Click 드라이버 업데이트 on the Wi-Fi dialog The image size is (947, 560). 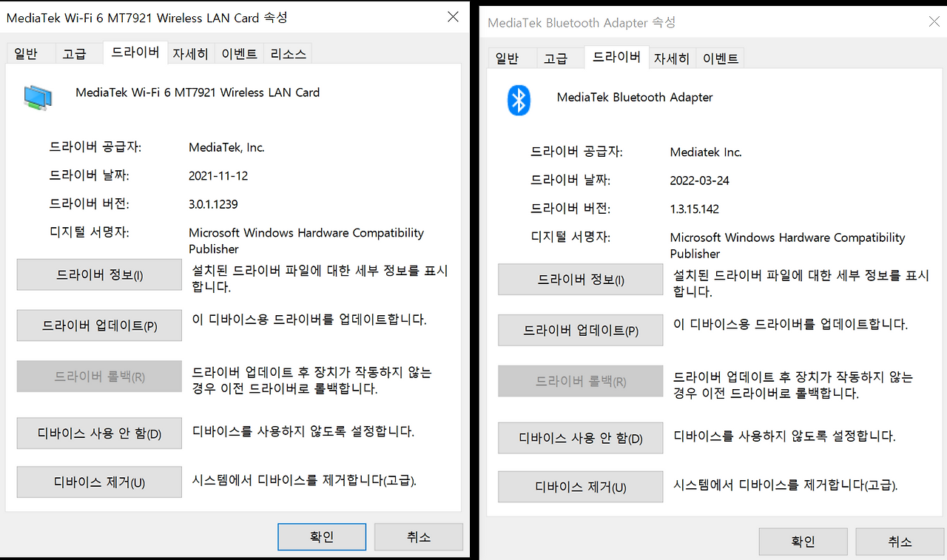pyautogui.click(x=98, y=325)
